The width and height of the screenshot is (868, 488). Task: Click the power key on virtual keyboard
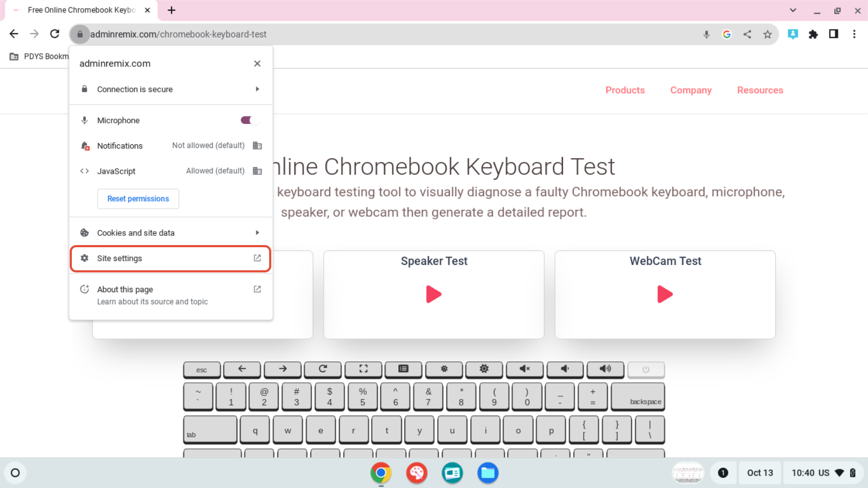[646, 369]
